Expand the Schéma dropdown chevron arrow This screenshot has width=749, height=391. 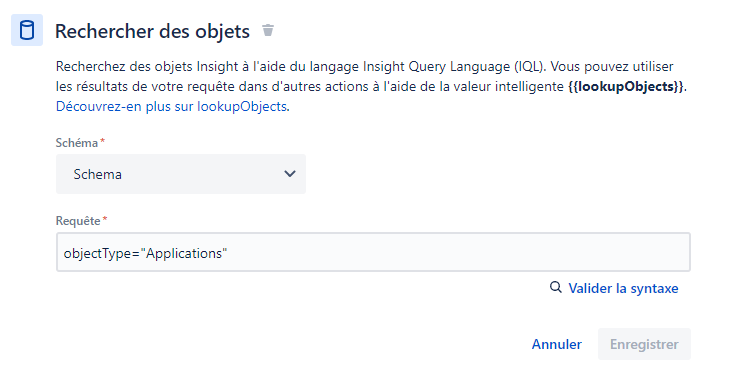coord(289,174)
